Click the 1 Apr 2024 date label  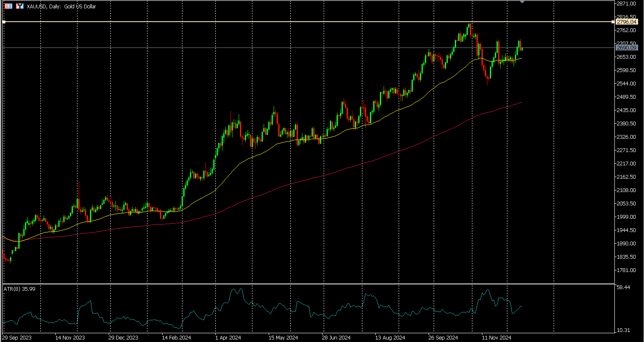point(227,338)
